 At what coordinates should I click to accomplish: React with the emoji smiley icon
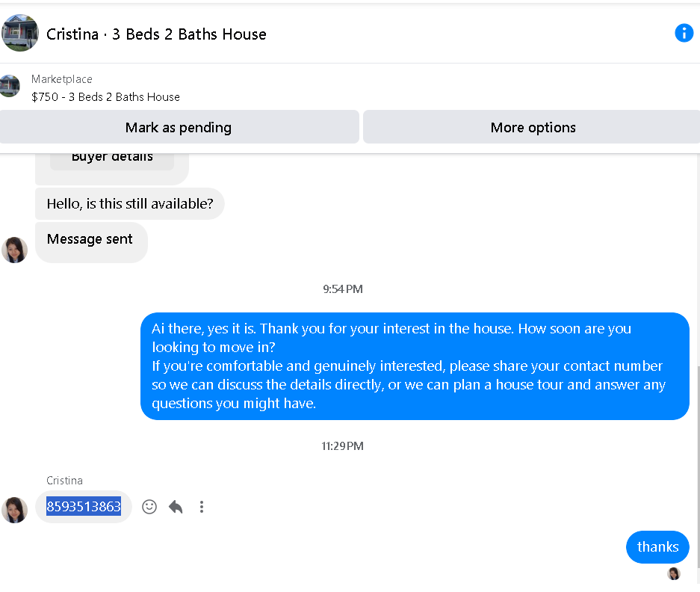149,507
